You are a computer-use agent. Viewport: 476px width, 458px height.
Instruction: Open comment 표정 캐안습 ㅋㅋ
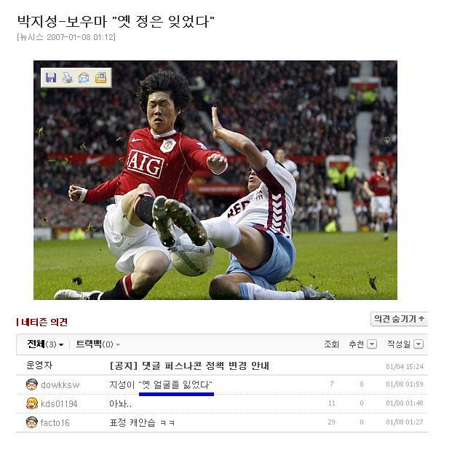click(142, 422)
